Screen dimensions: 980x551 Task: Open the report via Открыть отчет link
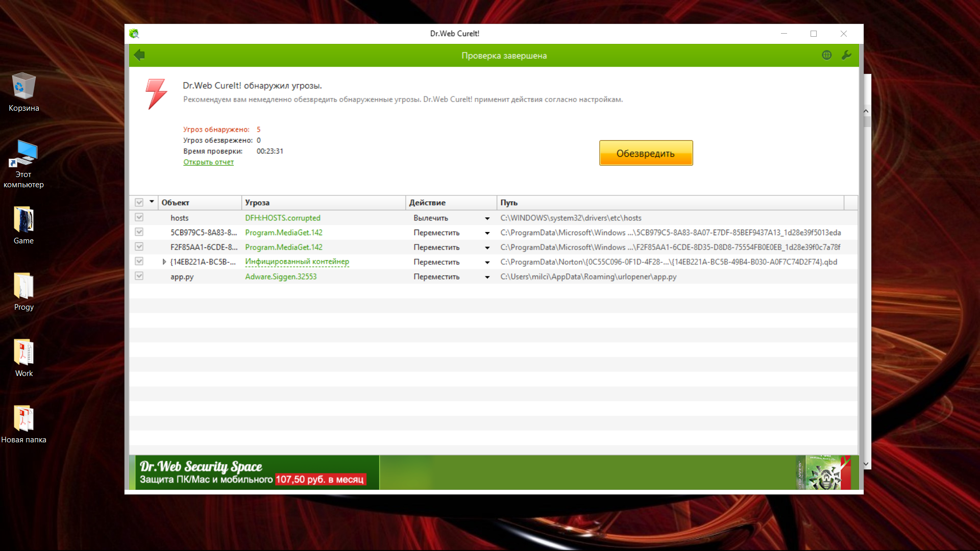(x=208, y=162)
